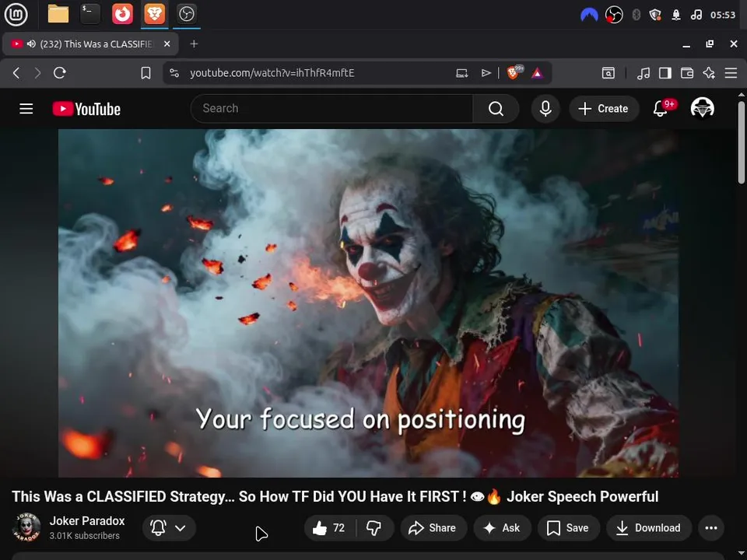Toggle the browser sidebar panel
The width and height of the screenshot is (747, 560).
click(665, 73)
